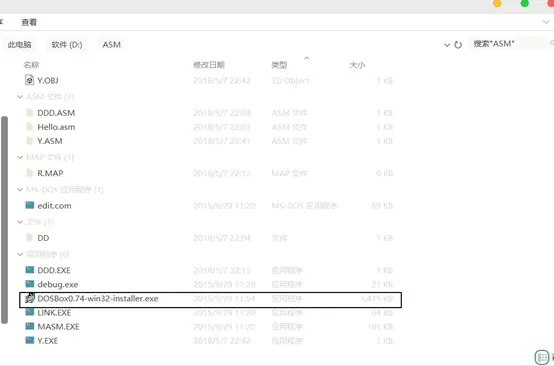Click the MASM.EXE application icon
The image size is (554, 366).
(30, 326)
